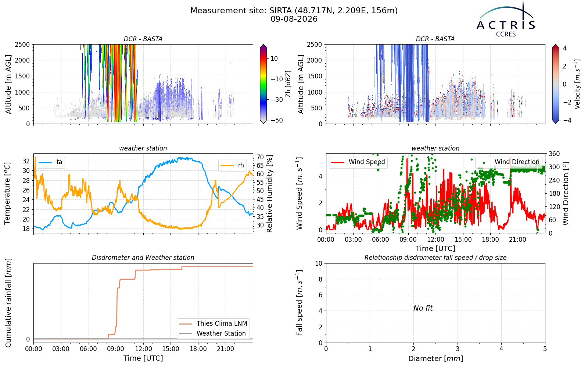Click the 'No fit' text

coord(423,308)
